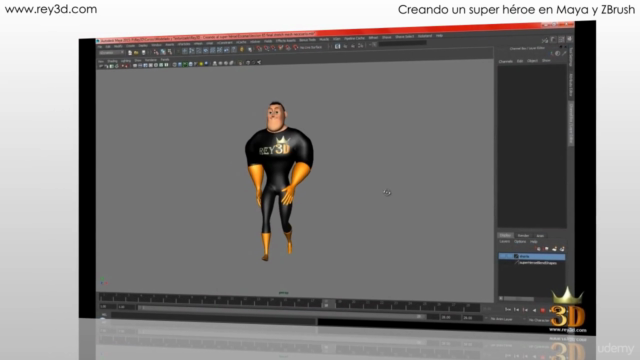Viewport: 640px width, 360px height.
Task: Toggle the snap to points magnet icon
Action: [273, 48]
